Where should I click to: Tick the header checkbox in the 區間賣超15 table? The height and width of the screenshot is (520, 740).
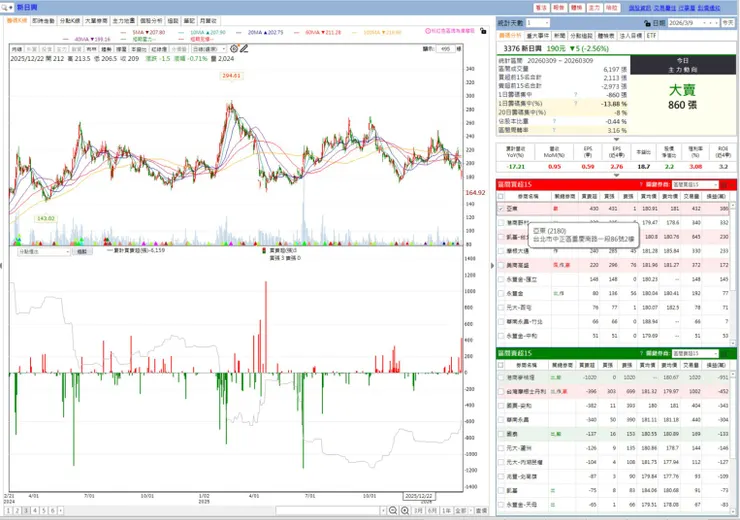pos(501,365)
